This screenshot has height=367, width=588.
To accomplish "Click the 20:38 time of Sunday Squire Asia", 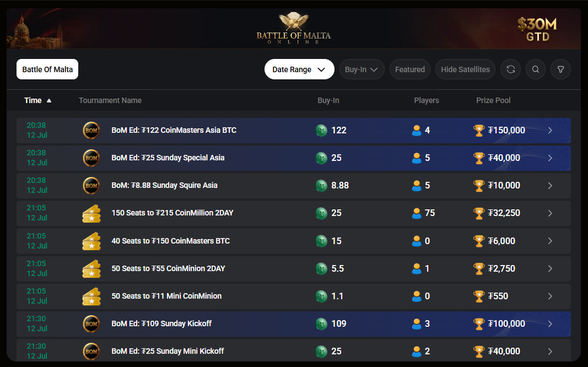I will (36, 180).
